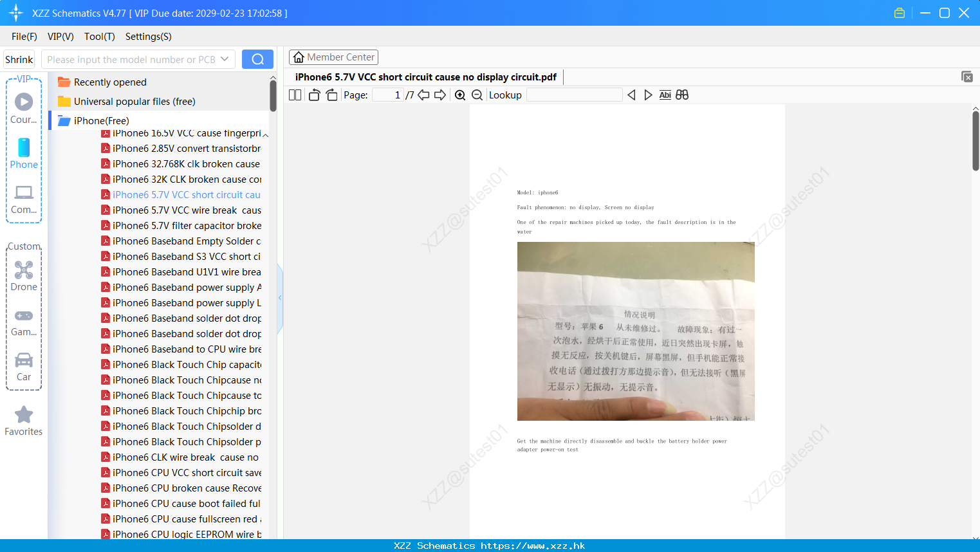Click the Universal popular files folder icon
Screen dimensions: 980x552
tap(64, 101)
